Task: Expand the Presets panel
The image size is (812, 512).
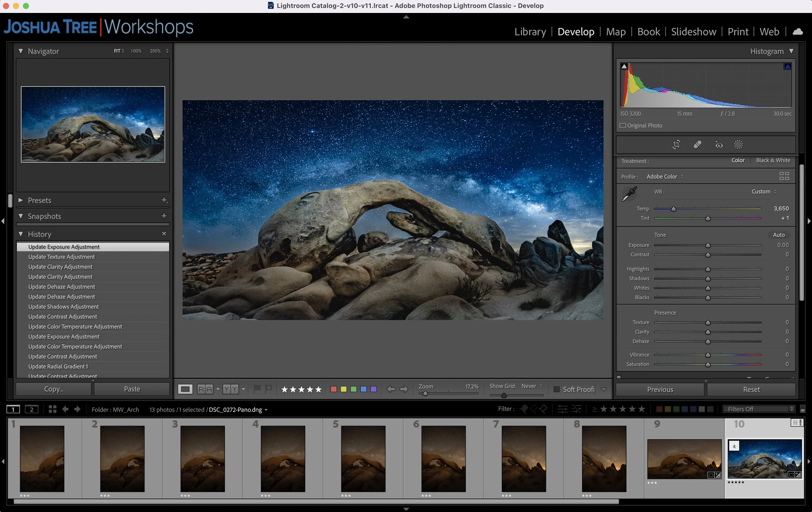Action: (21, 200)
